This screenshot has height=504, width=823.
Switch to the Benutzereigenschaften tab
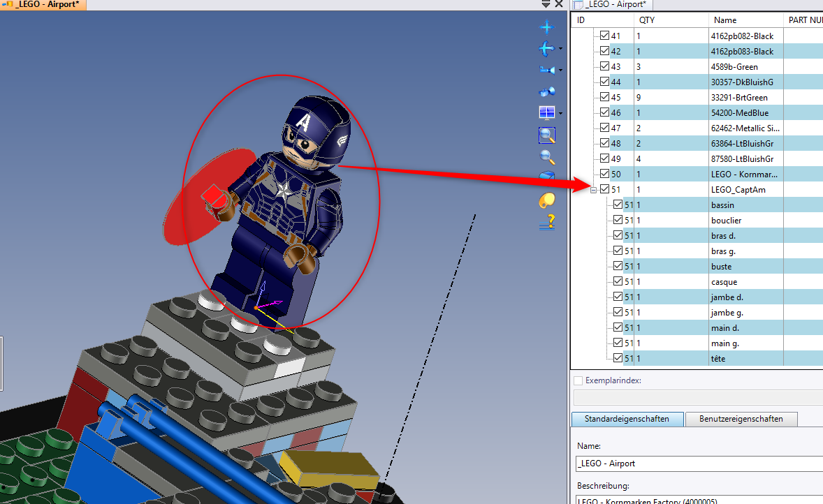pos(741,419)
